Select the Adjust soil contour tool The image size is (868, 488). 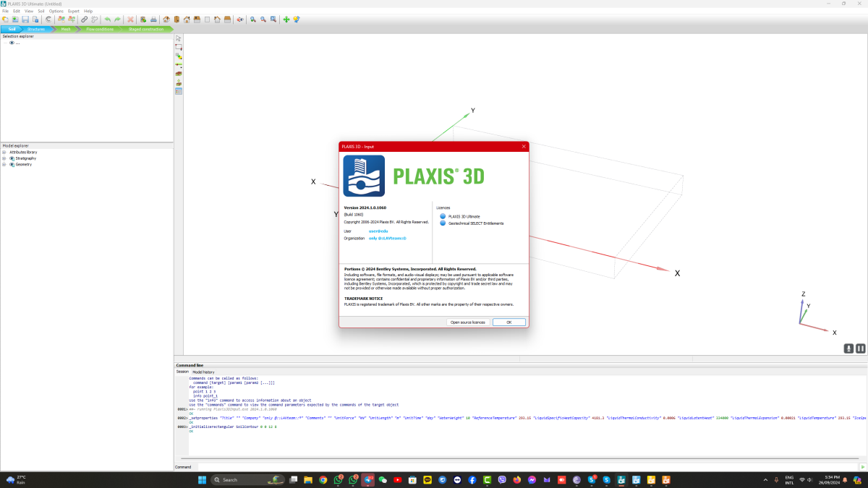(178, 46)
